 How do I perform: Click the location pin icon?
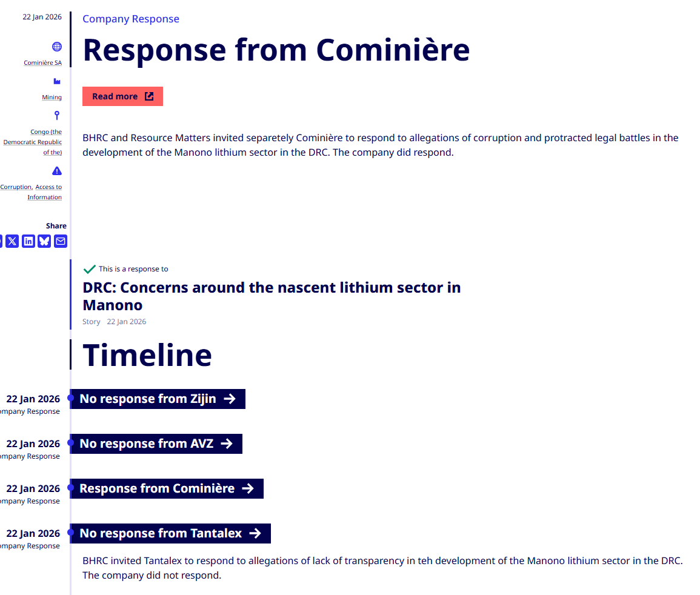click(57, 115)
